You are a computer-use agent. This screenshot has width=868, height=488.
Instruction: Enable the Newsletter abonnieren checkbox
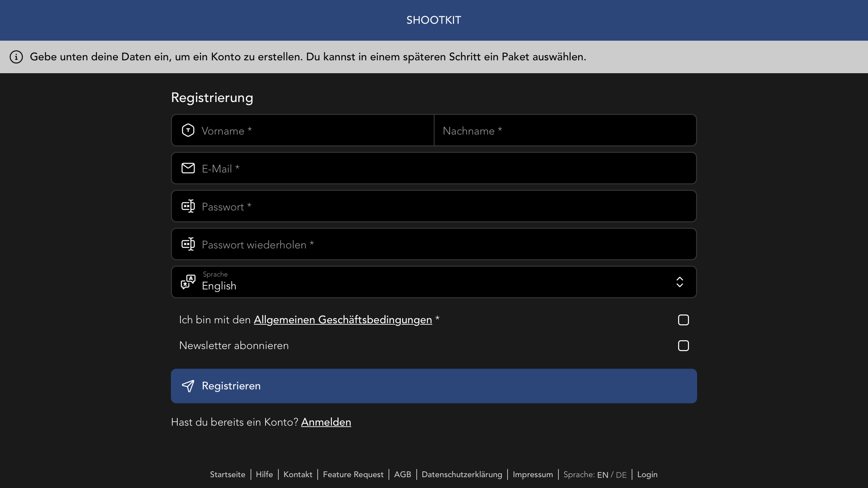[683, 346]
